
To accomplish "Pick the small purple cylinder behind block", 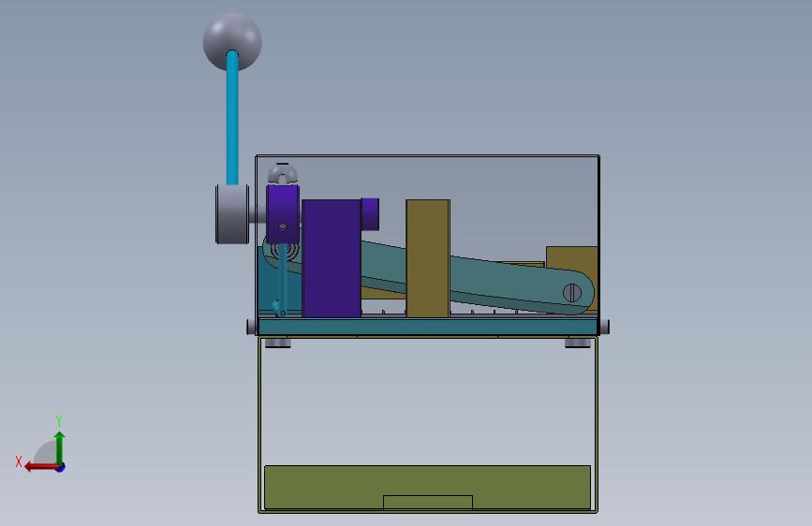I will (370, 213).
